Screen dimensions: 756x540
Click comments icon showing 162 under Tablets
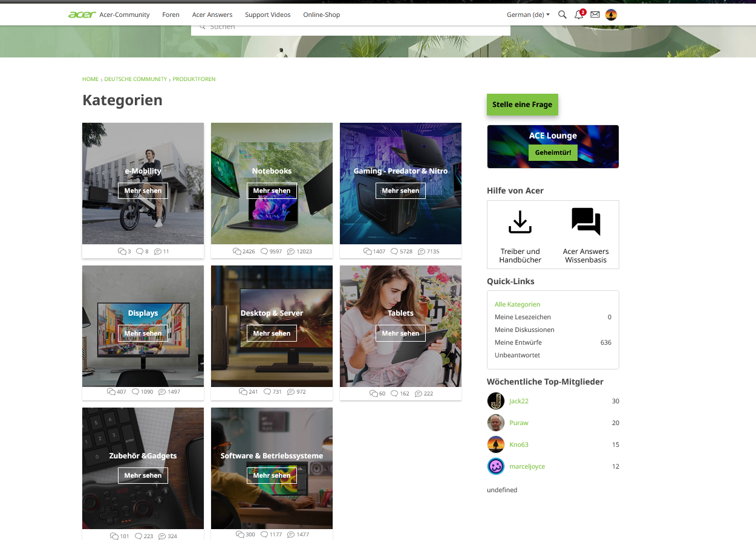(394, 394)
